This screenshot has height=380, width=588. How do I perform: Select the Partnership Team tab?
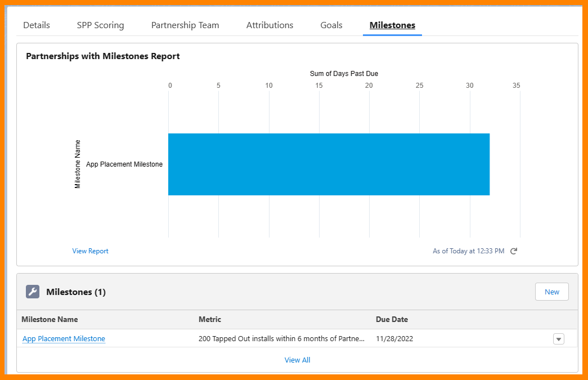pyautogui.click(x=185, y=25)
